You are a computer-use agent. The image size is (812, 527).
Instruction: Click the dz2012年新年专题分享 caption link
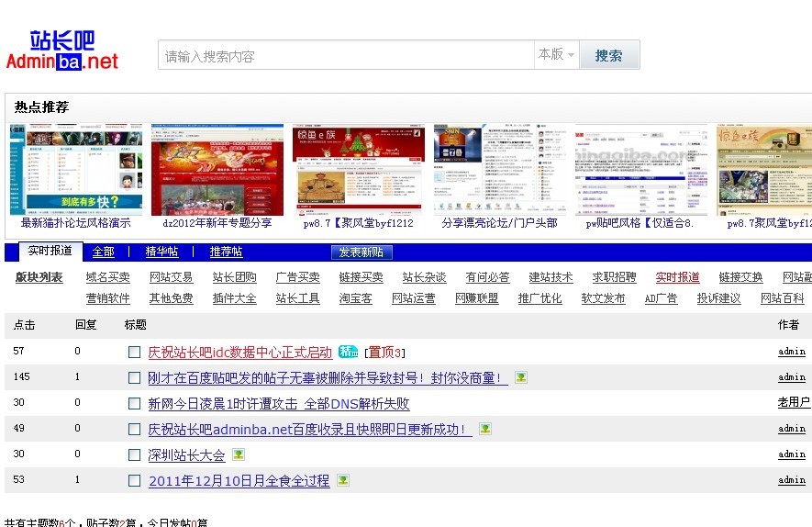[x=217, y=223]
